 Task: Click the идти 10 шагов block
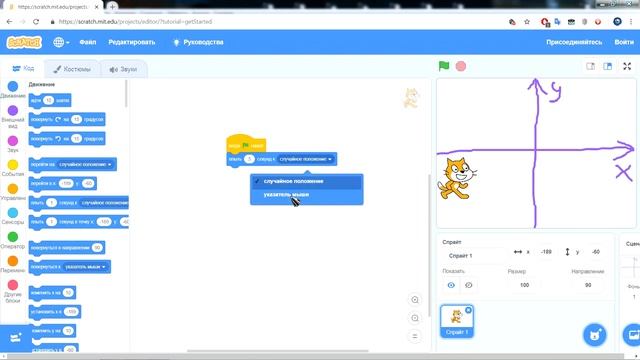click(x=50, y=100)
